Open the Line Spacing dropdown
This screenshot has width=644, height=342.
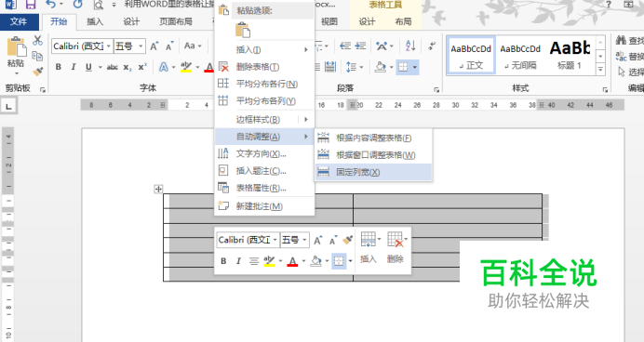point(355,67)
